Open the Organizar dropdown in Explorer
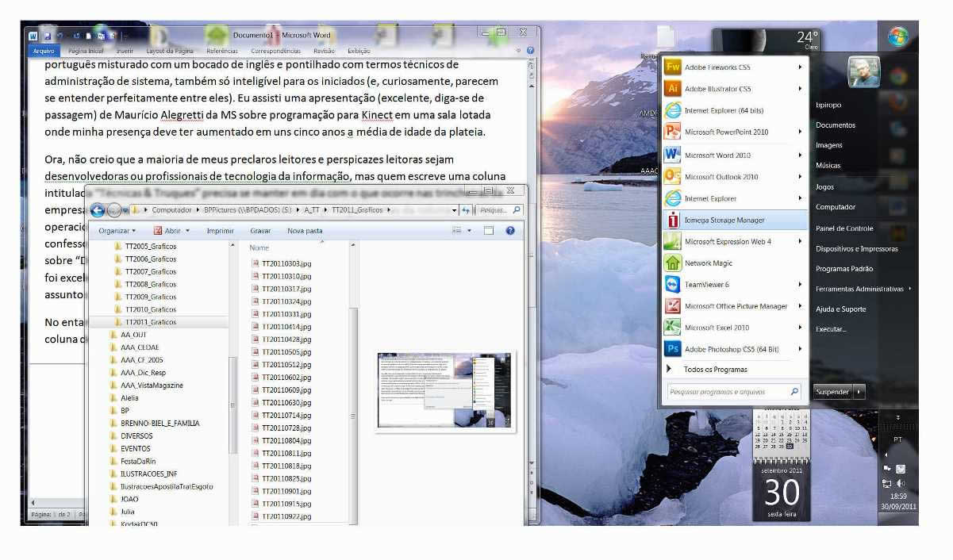Viewport: 953px width, 560px height. (x=117, y=231)
